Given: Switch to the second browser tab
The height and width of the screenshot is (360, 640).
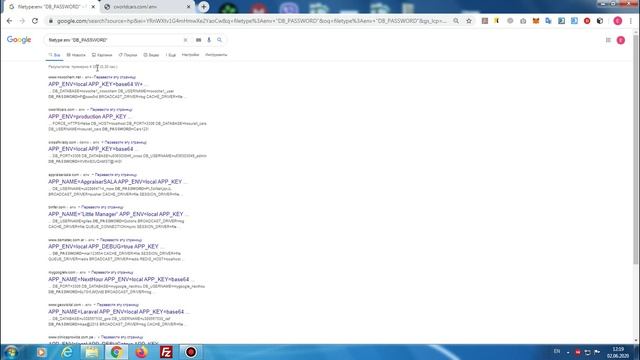Looking at the screenshot, I should tap(147, 7).
